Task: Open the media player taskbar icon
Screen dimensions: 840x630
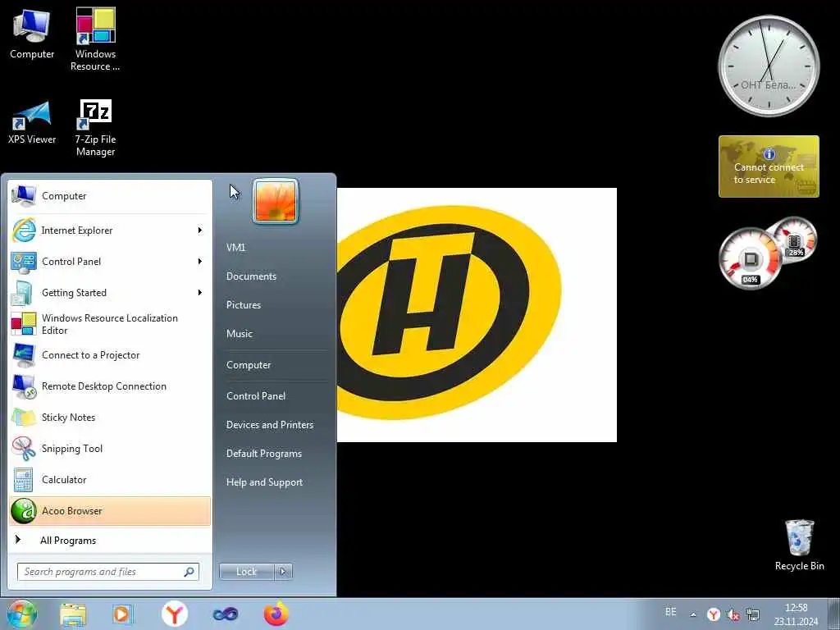Action: pos(123,614)
